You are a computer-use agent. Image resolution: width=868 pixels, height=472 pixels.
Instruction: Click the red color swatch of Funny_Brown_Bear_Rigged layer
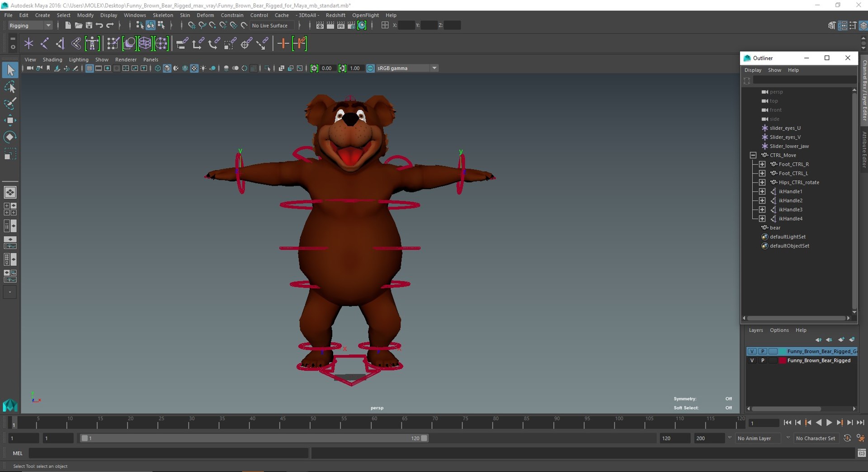782,360
